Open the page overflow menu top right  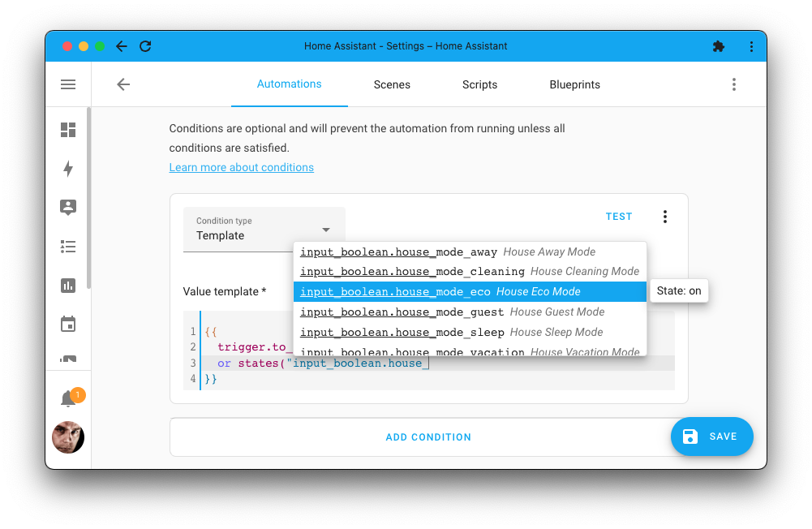[734, 84]
